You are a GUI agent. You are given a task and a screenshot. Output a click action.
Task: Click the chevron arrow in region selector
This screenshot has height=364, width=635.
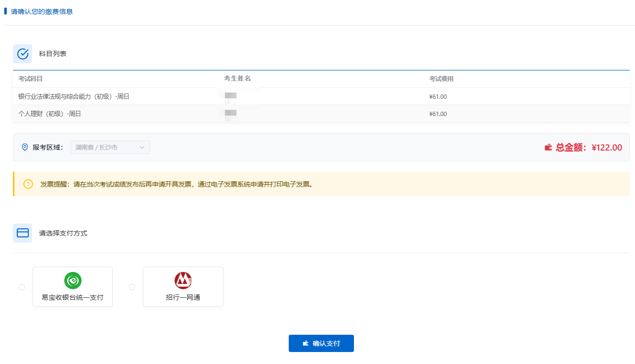click(142, 147)
